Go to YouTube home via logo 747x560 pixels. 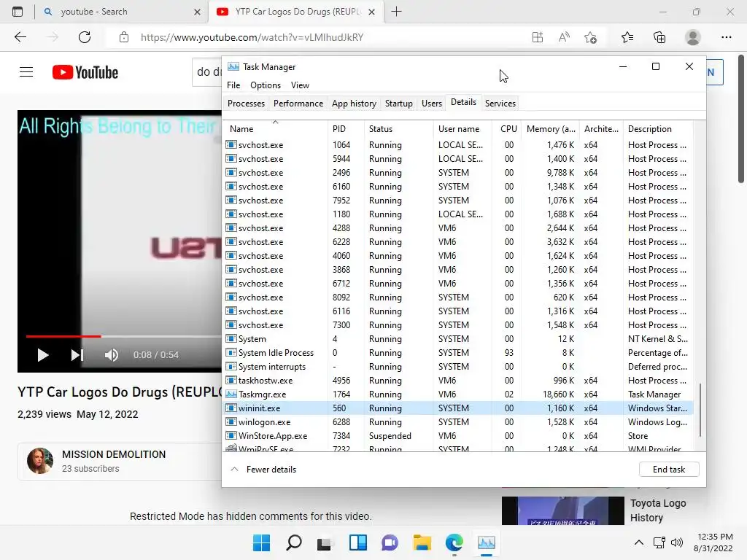pyautogui.click(x=85, y=72)
